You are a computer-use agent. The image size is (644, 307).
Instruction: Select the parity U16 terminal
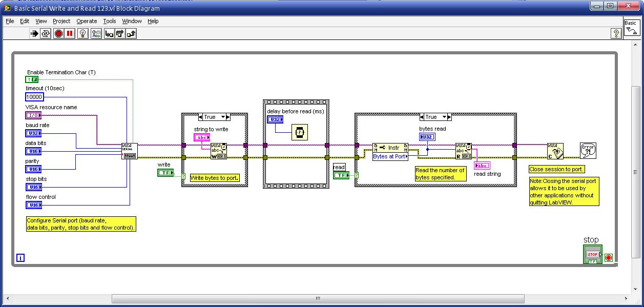click(33, 169)
